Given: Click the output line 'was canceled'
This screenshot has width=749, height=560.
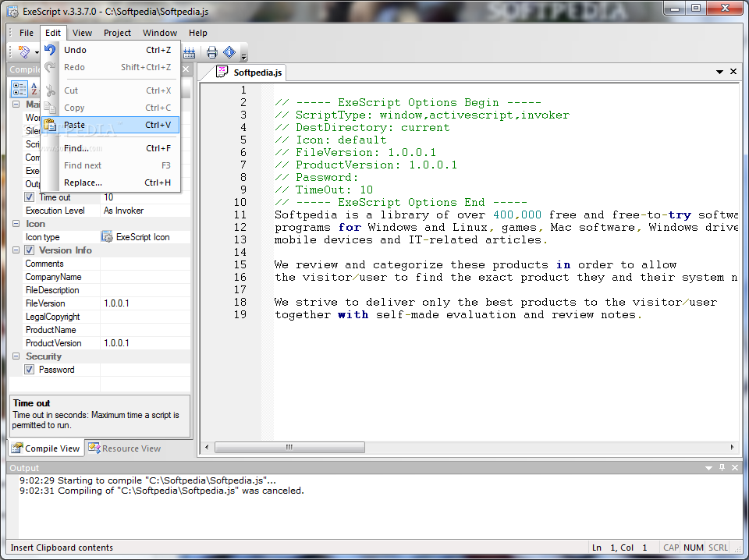Looking at the screenshot, I should (162, 491).
